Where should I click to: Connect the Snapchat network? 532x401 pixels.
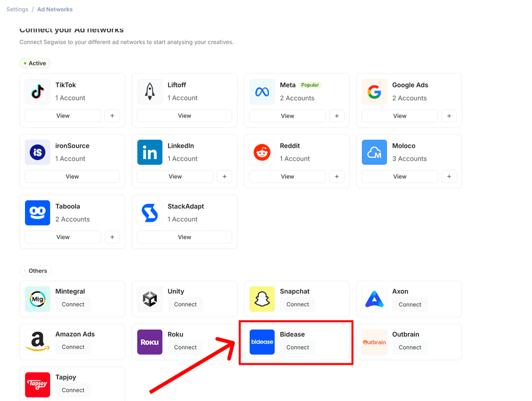coord(297,304)
